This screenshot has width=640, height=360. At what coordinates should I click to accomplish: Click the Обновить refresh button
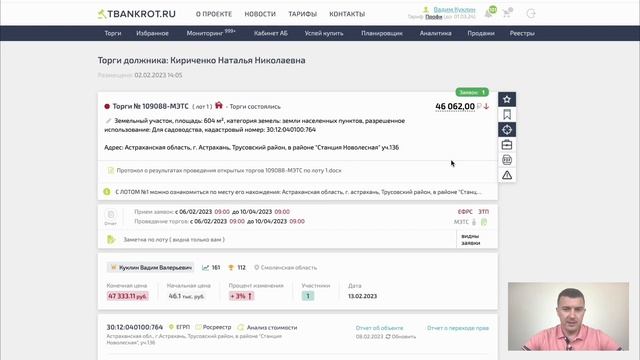tap(401, 337)
